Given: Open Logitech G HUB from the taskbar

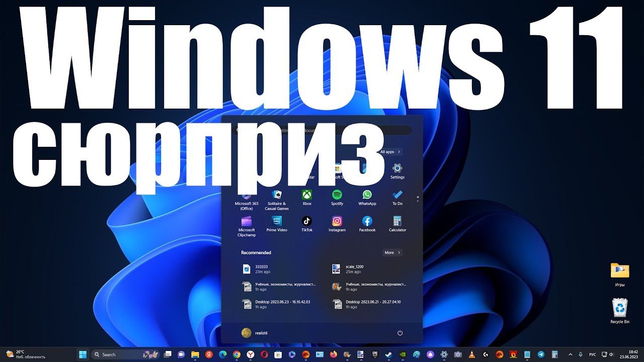Looking at the screenshot, I should [486, 354].
